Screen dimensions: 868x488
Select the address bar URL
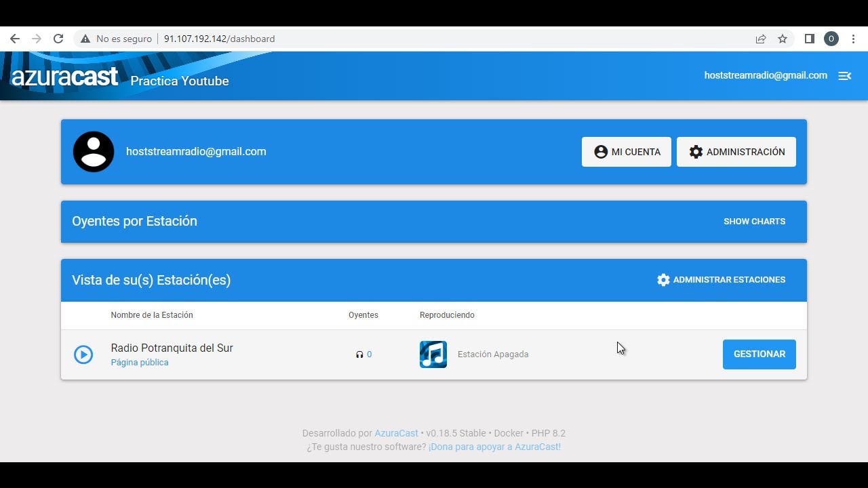219,39
